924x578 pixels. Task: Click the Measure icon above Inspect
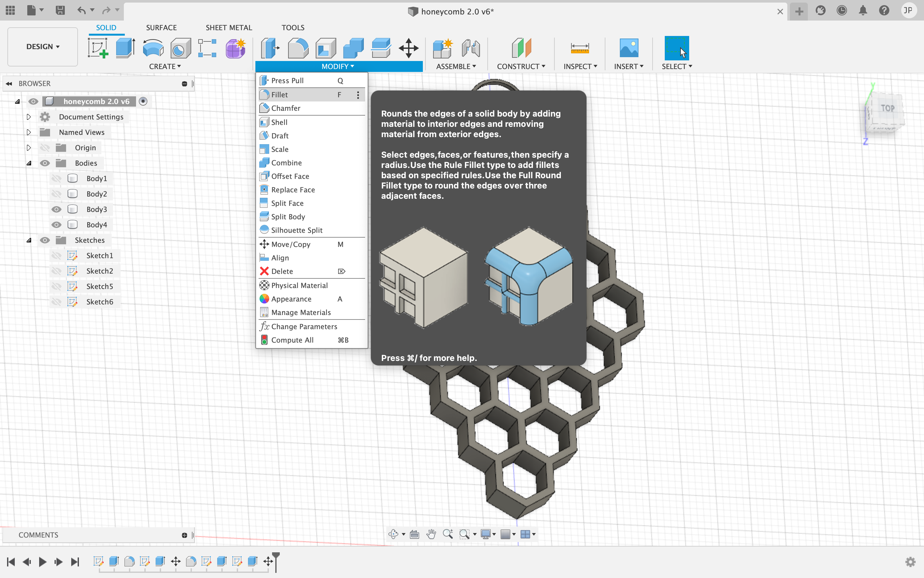click(x=580, y=48)
